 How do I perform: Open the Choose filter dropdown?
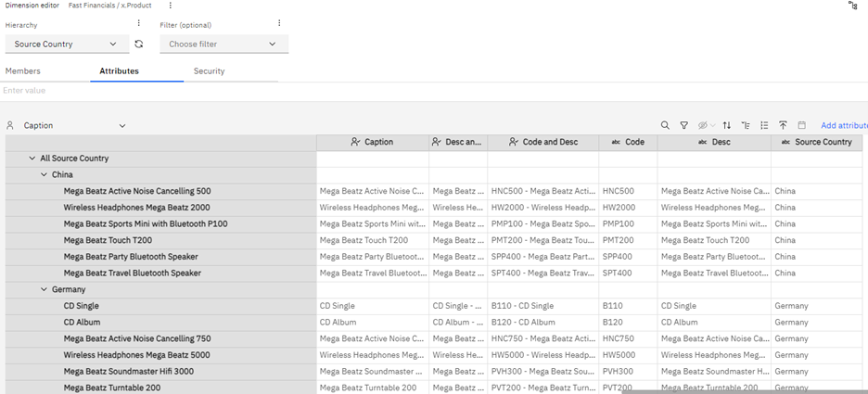[224, 44]
